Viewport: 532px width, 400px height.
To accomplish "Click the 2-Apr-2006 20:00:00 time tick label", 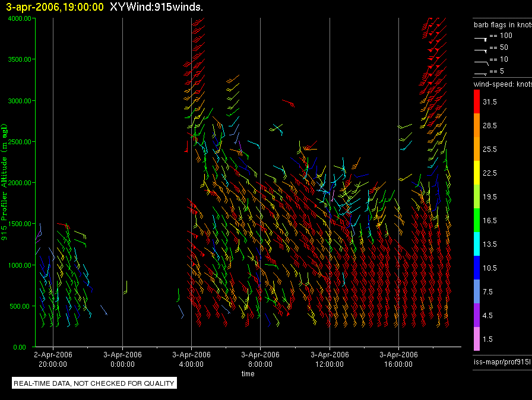I will pyautogui.click(x=53, y=360).
